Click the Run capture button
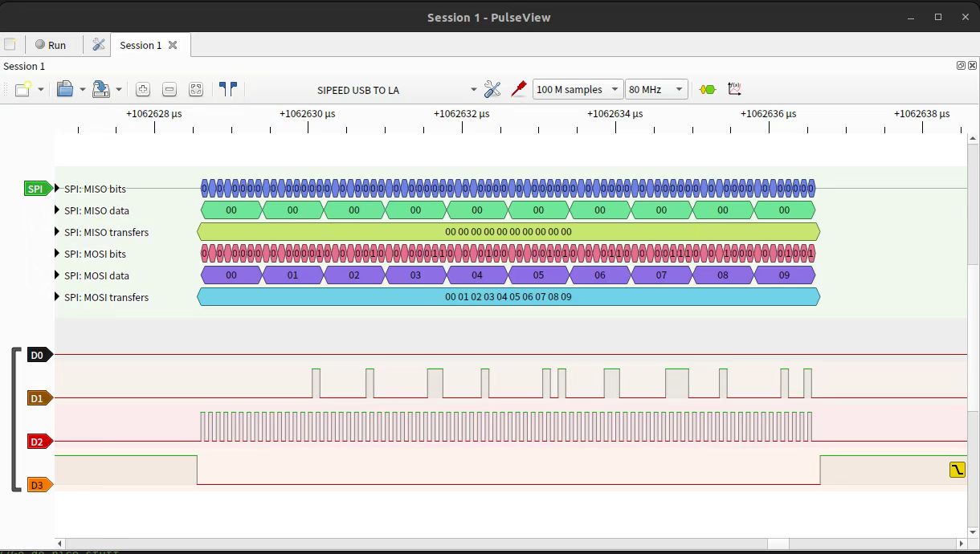Screen dimensions: 980x554 point(51,45)
